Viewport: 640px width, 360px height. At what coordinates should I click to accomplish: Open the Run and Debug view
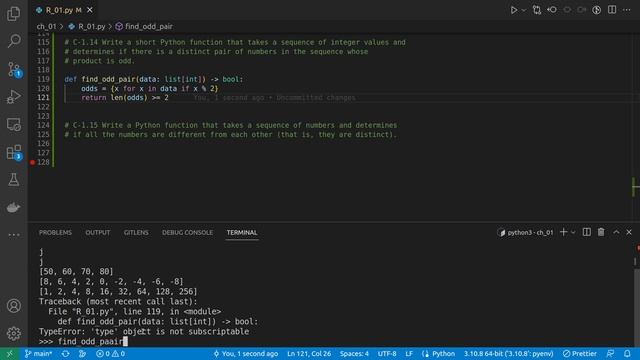point(13,97)
